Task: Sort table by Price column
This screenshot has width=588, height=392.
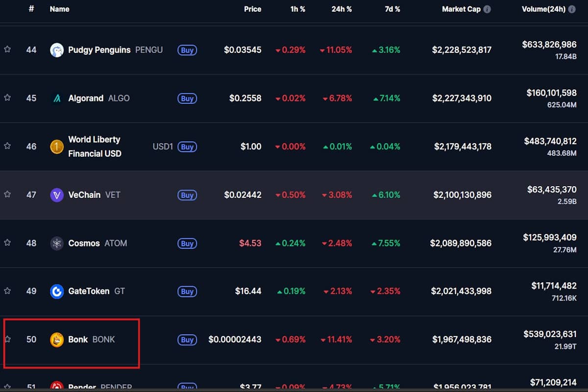Action: coord(253,9)
